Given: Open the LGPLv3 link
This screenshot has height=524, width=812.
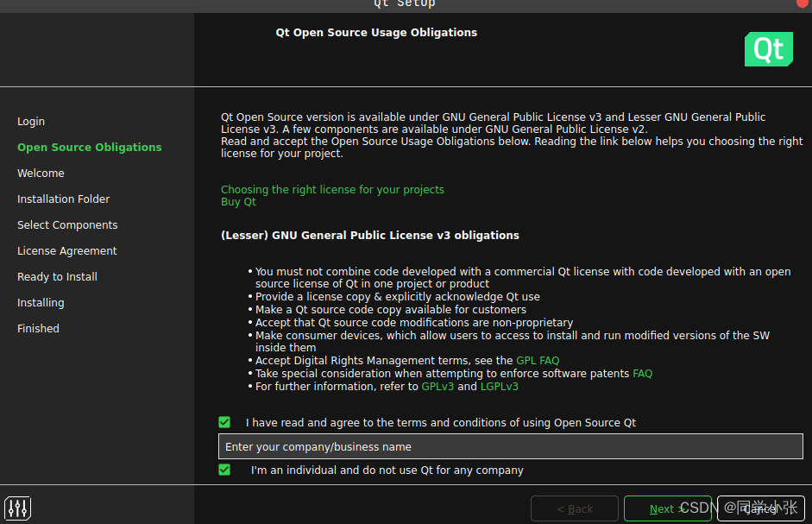Looking at the screenshot, I should click(x=500, y=387).
